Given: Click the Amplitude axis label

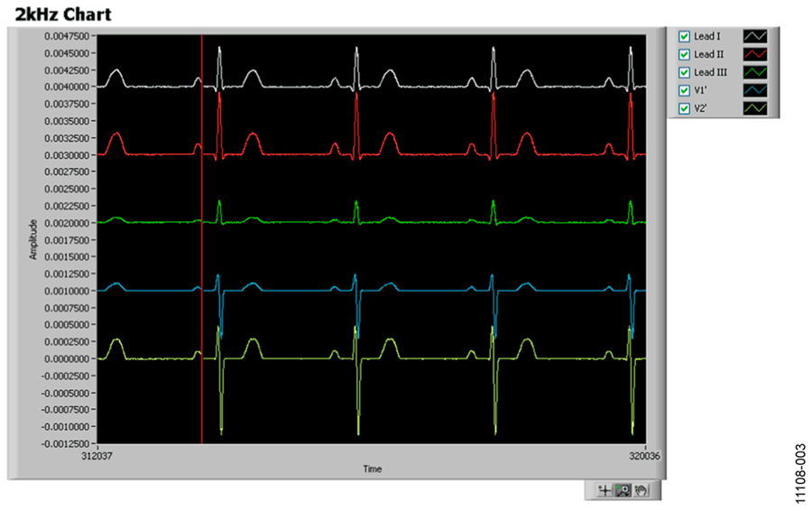Looking at the screenshot, I should coord(33,239).
